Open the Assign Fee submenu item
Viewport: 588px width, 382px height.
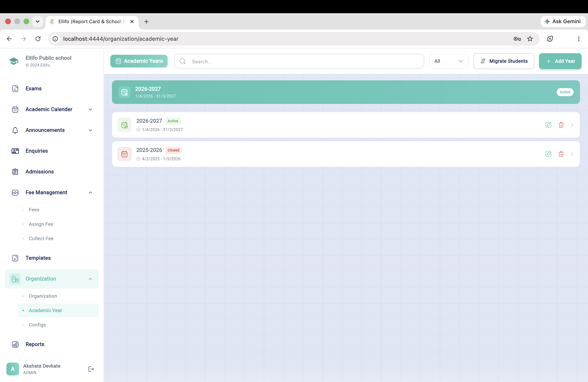point(41,224)
